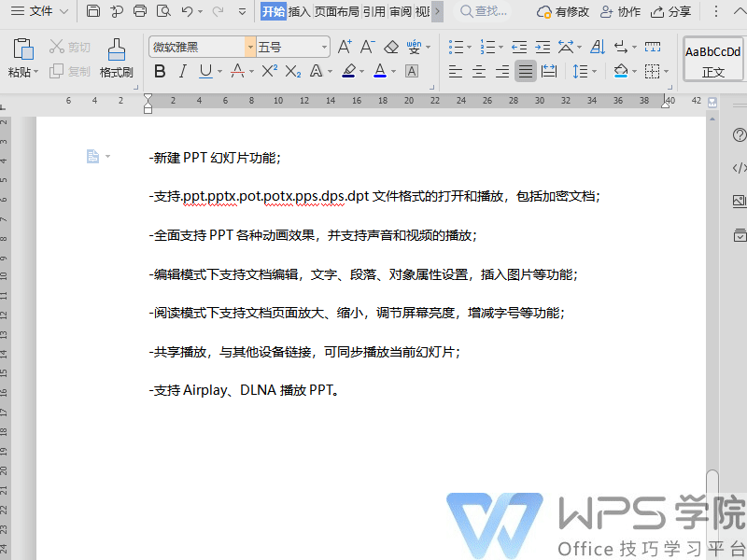Toggle underline formatting
The width and height of the screenshot is (747, 560).
(x=204, y=71)
